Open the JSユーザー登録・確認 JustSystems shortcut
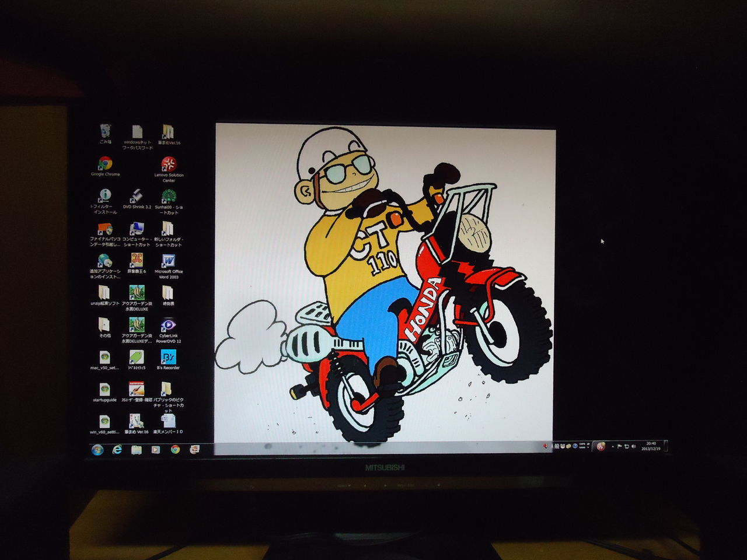The width and height of the screenshot is (747, 560). 137,392
